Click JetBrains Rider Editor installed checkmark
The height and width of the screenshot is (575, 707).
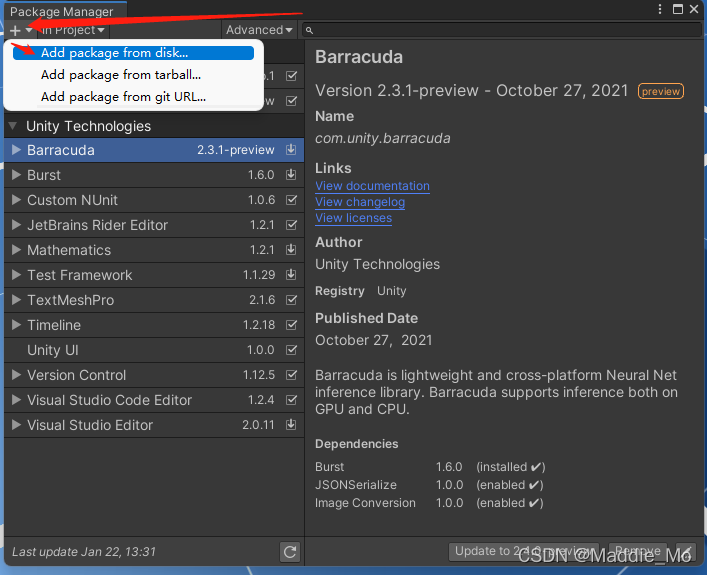point(292,225)
